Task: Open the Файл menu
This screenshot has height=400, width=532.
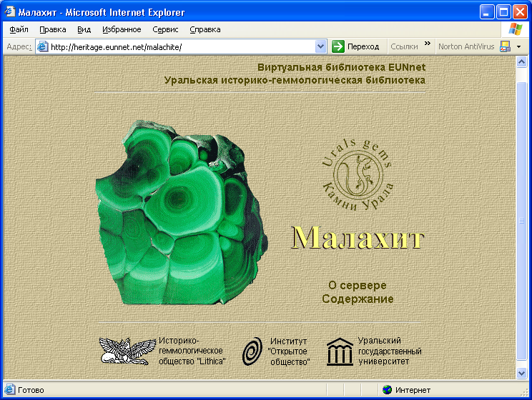Action: coord(19,29)
